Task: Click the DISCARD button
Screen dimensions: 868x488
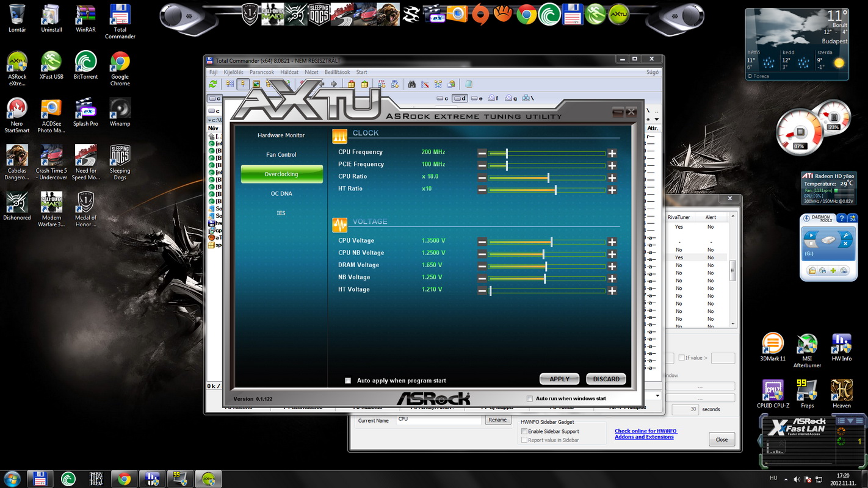Action: [x=606, y=379]
